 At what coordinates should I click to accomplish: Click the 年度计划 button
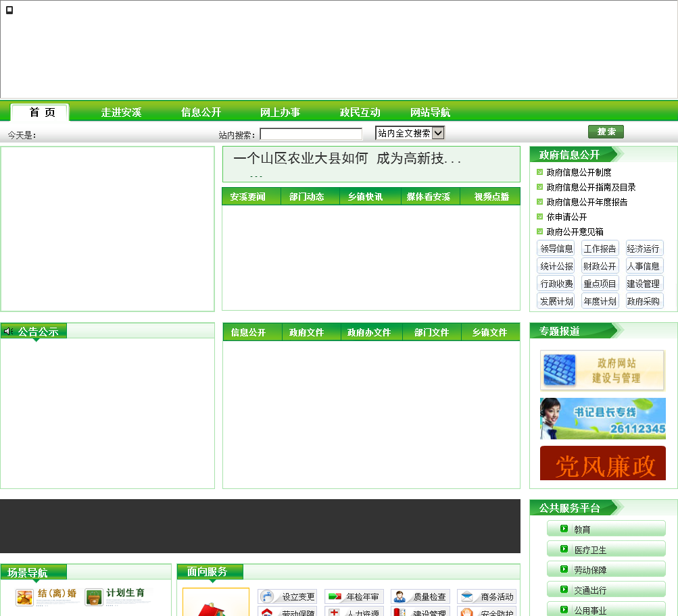(600, 301)
